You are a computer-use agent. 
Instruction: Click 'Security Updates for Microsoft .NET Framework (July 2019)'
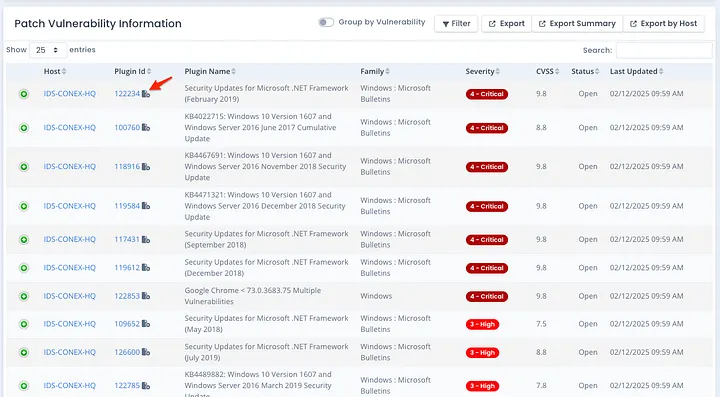click(x=266, y=352)
